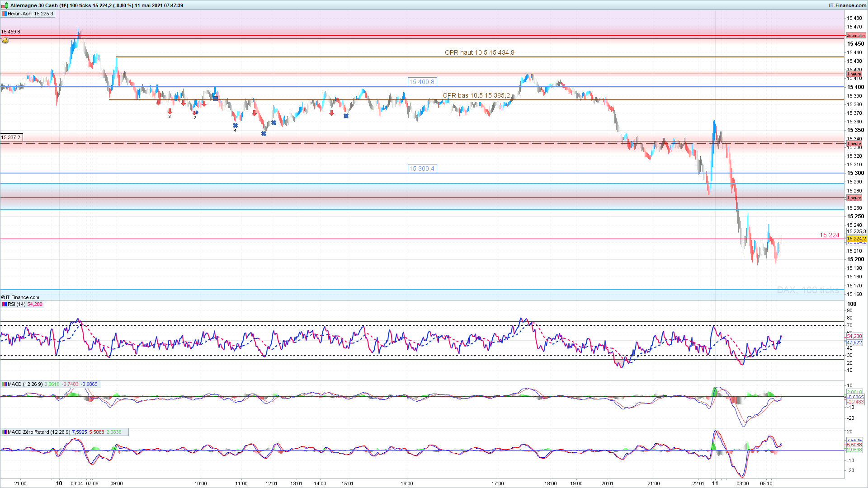Click the yellow alert bell icon
This screenshot has width=868, height=488.
pos(5,41)
